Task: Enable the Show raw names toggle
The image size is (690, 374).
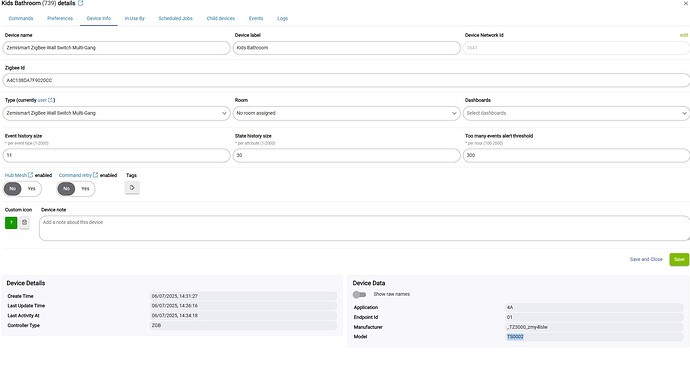Action: click(360, 294)
